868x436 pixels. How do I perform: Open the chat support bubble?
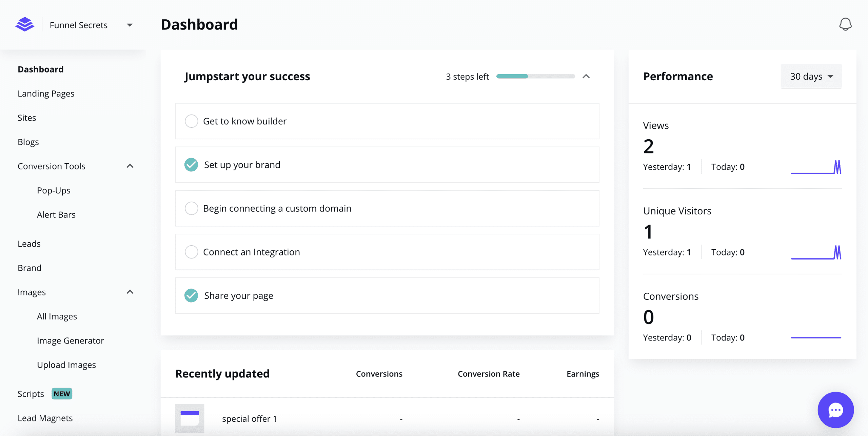click(x=835, y=410)
